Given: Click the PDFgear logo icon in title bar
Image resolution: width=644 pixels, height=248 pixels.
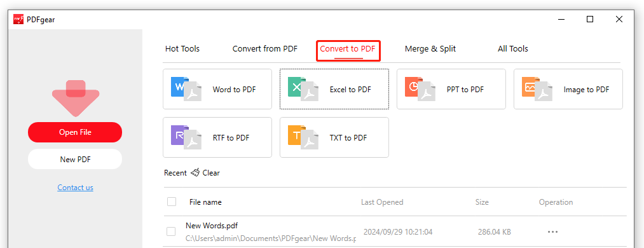Looking at the screenshot, I should [18, 19].
